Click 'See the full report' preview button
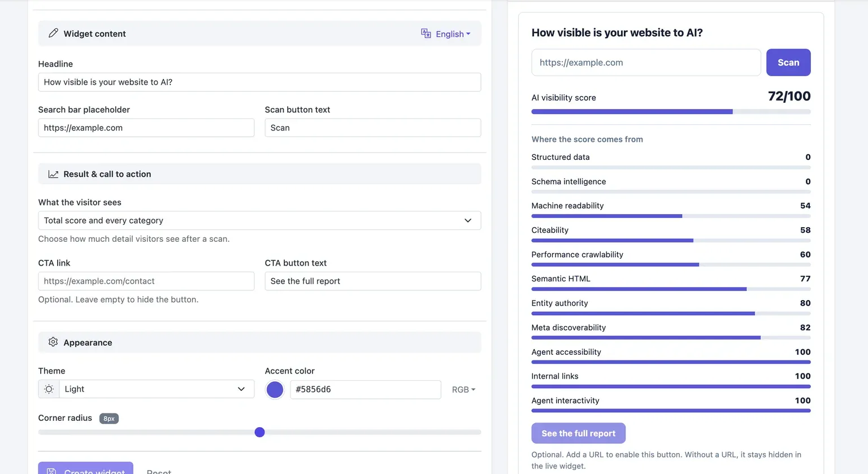 (578, 433)
